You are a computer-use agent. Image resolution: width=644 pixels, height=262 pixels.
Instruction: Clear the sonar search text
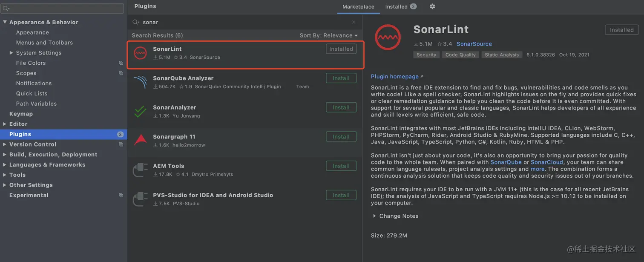click(354, 22)
